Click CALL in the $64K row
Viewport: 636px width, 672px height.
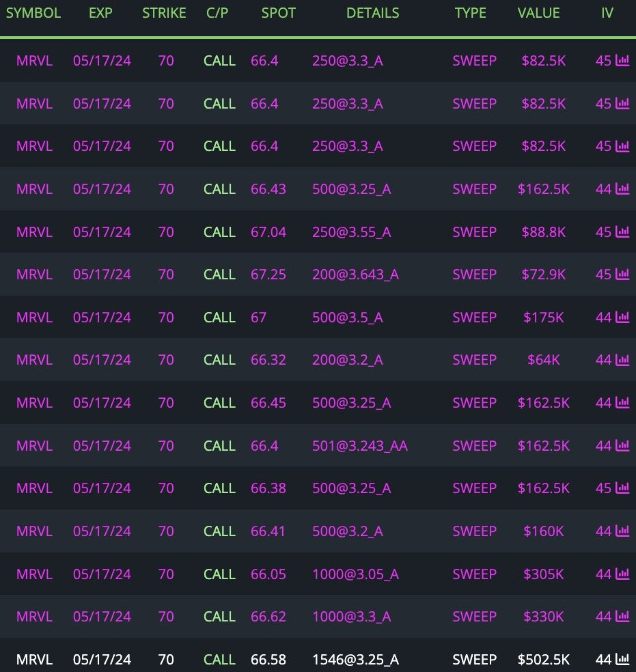click(x=219, y=360)
